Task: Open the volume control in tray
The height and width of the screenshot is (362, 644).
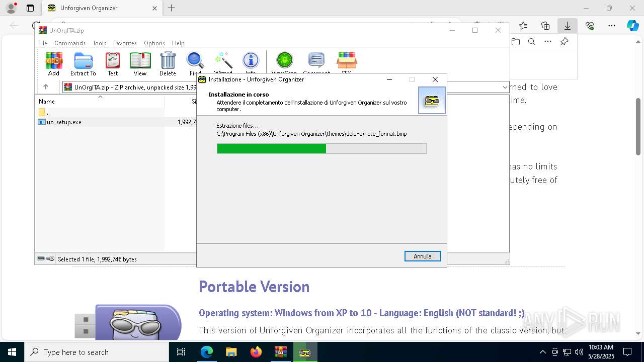Action: pos(579,352)
